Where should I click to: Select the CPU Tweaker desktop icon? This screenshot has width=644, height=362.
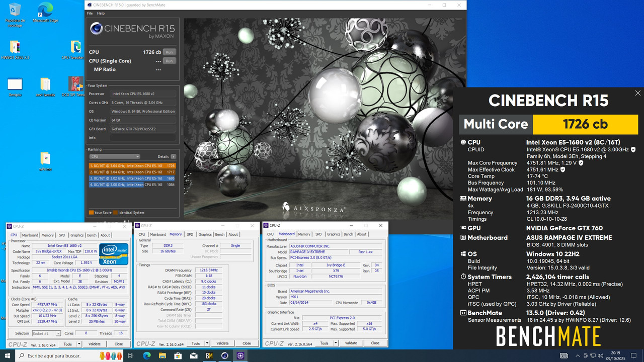(75, 50)
